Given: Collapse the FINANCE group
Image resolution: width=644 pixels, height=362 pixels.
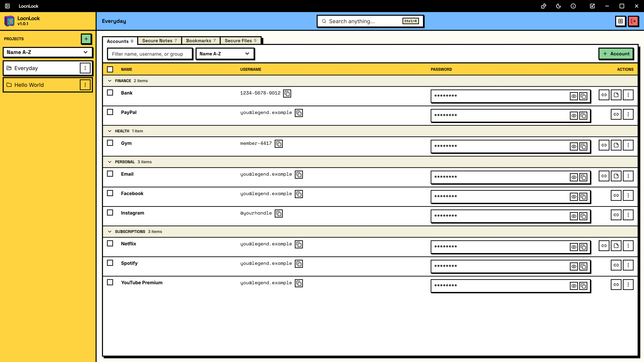Looking at the screenshot, I should point(110,81).
